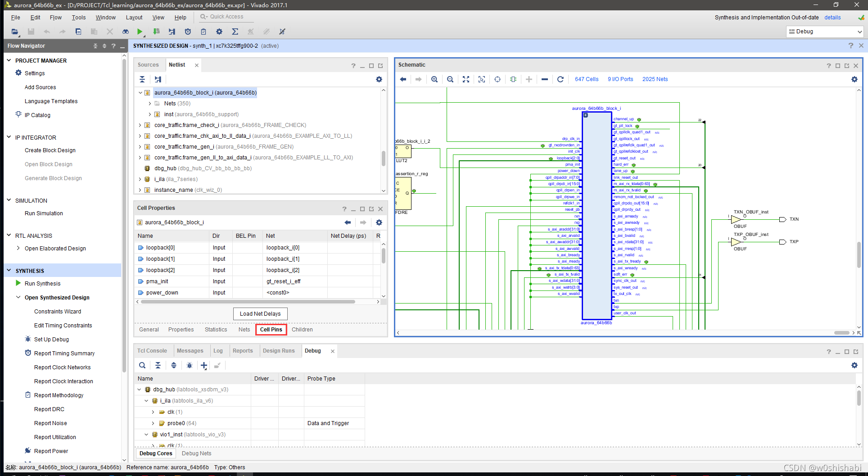Image resolution: width=868 pixels, height=476 pixels.
Task: Click the schematic remove minus icon
Action: coord(545,79)
